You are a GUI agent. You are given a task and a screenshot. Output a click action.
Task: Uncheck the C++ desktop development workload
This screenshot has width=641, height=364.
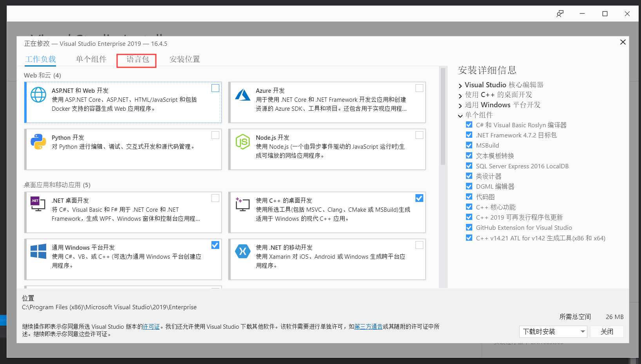pyautogui.click(x=419, y=198)
